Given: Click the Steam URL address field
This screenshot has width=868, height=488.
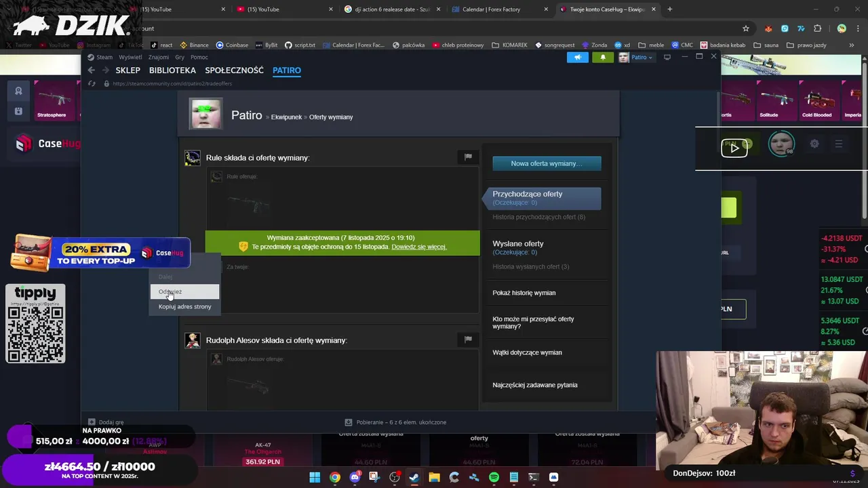Looking at the screenshot, I should coord(172,83).
